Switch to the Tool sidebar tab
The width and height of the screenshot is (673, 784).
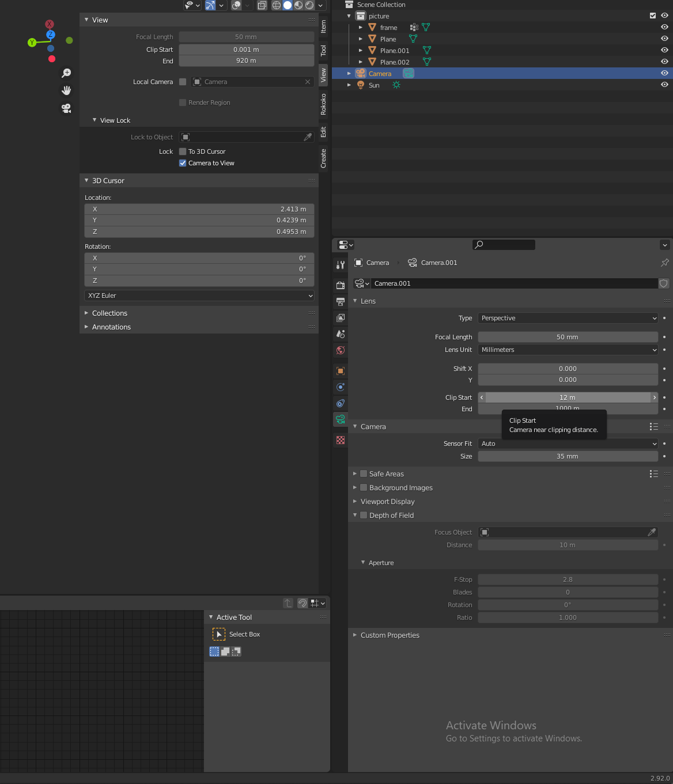323,50
